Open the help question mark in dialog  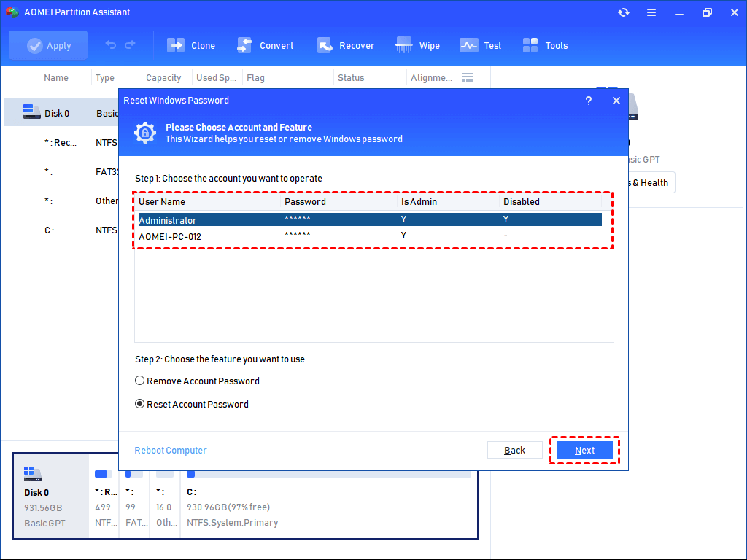[x=589, y=101]
